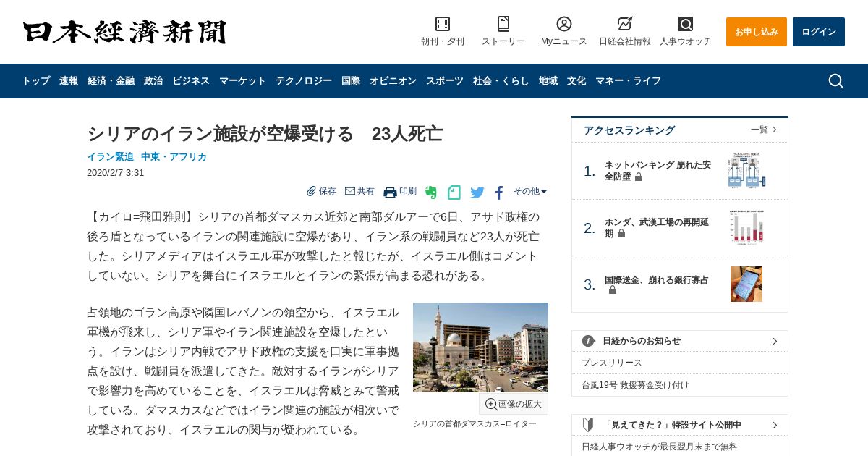Click the info icon beside 日経からのお知らせ
The image size is (868, 456).
coord(589,341)
